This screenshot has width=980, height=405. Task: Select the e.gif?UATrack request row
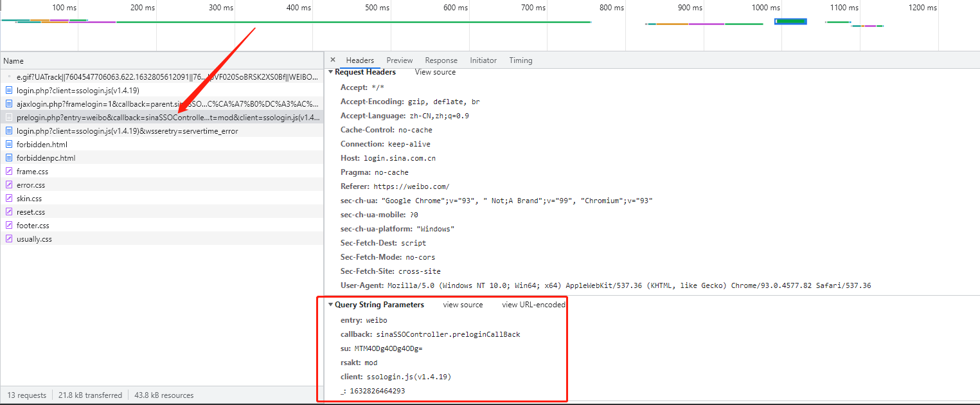pyautogui.click(x=162, y=76)
